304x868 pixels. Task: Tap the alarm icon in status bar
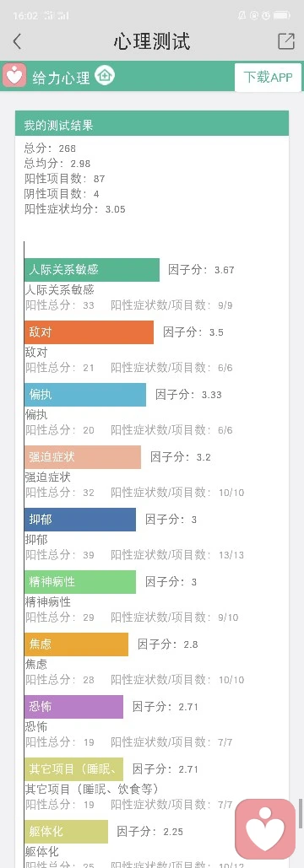(268, 15)
